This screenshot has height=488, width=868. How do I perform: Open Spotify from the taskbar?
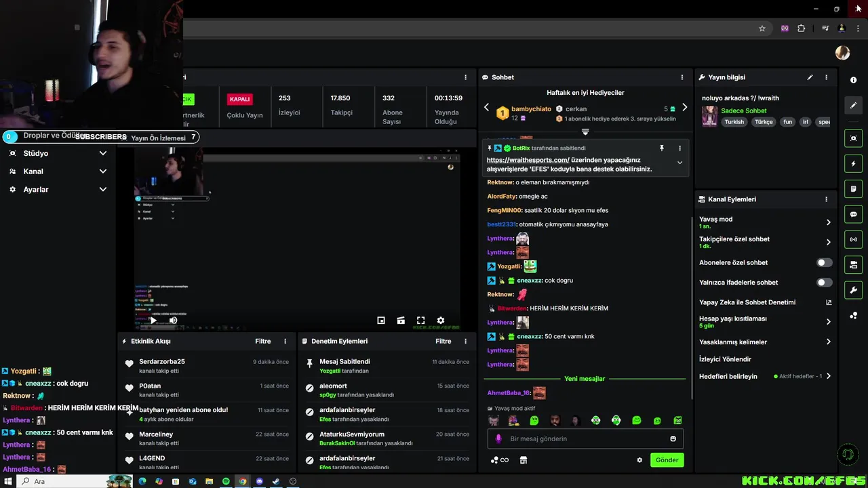tap(226, 481)
